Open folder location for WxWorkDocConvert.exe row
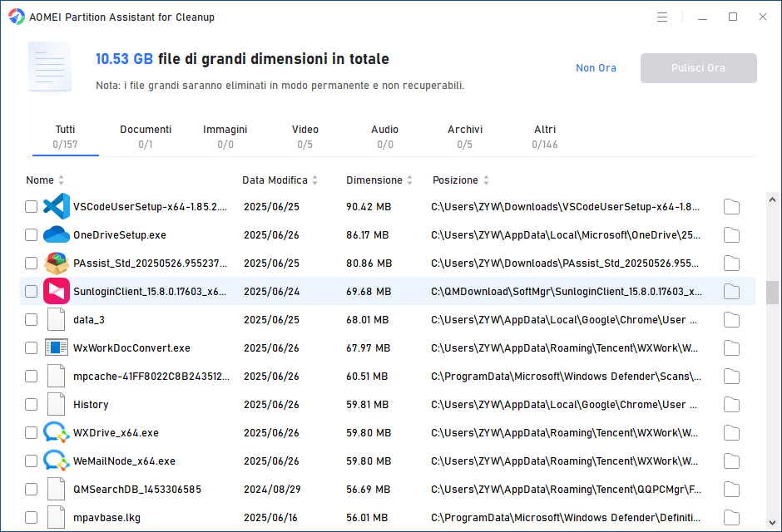Image resolution: width=782 pixels, height=532 pixels. (x=731, y=348)
